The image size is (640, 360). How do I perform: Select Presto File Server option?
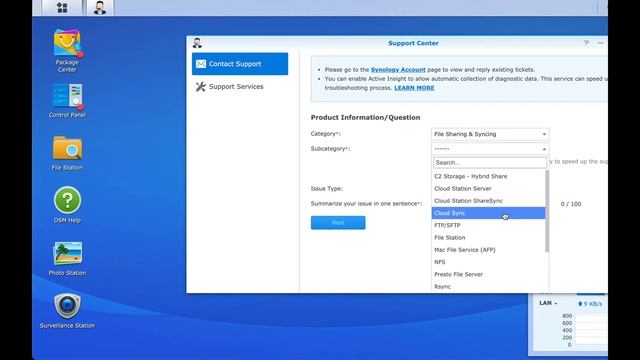pyautogui.click(x=488, y=274)
